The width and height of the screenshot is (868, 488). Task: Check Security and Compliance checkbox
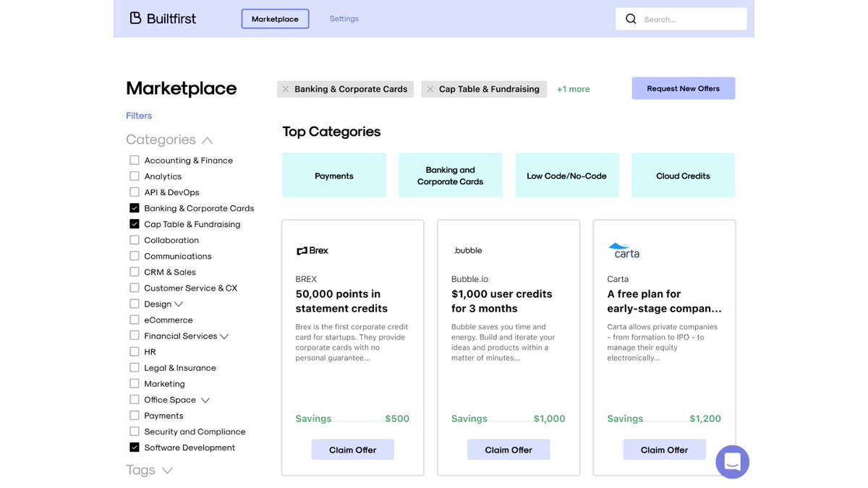coord(134,431)
